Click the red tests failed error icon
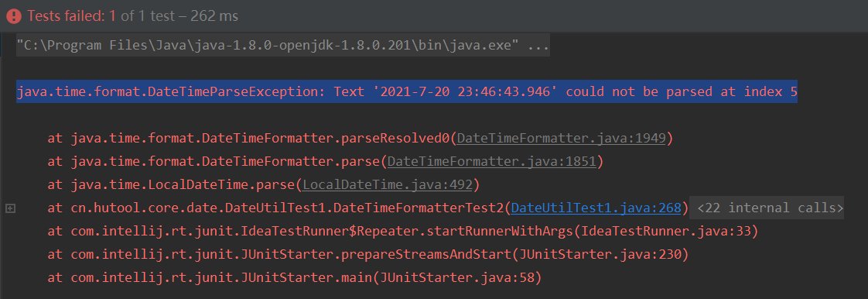The height and width of the screenshot is (299, 868). (13, 16)
